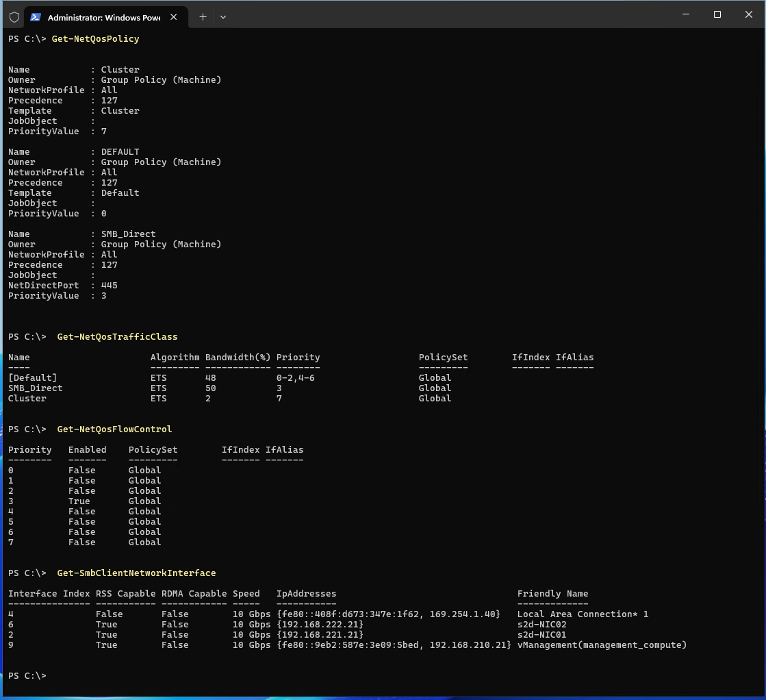Click the s2d-NIC01 friendly name
The image size is (766, 700).
[x=542, y=635]
